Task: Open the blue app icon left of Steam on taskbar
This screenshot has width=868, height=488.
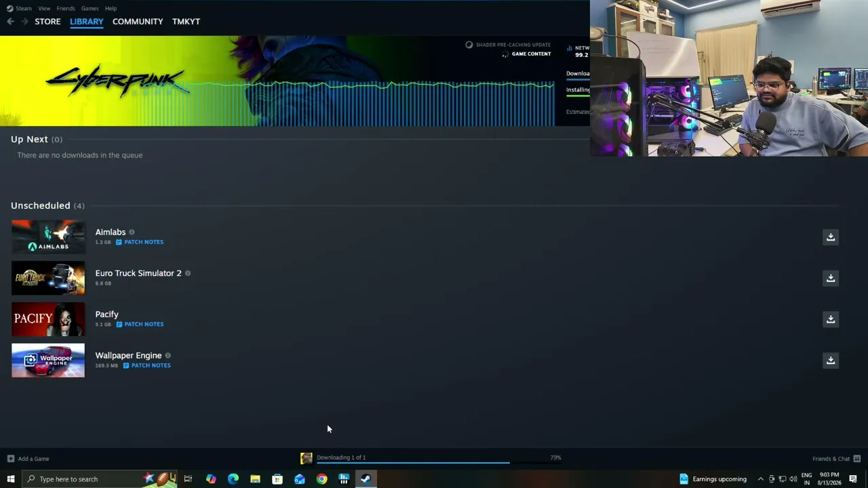Action: (344, 479)
